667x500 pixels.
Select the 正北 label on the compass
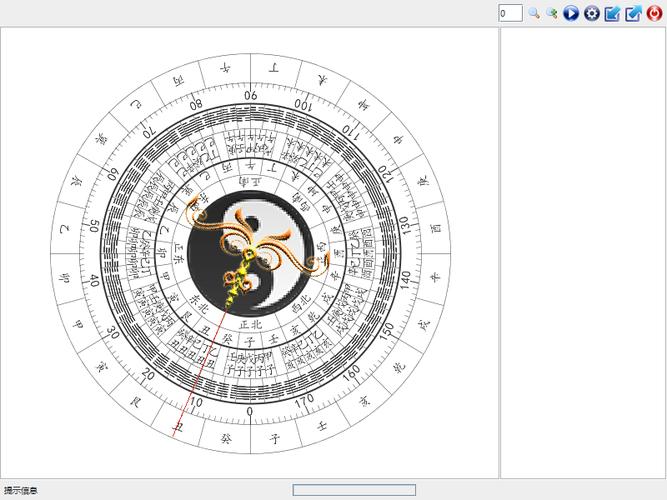[x=250, y=324]
